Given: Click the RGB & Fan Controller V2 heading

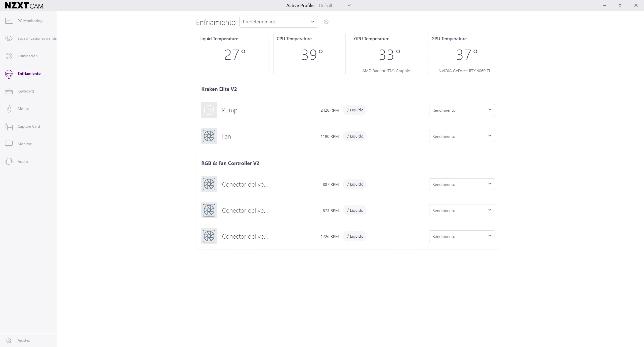Looking at the screenshot, I should point(230,163).
